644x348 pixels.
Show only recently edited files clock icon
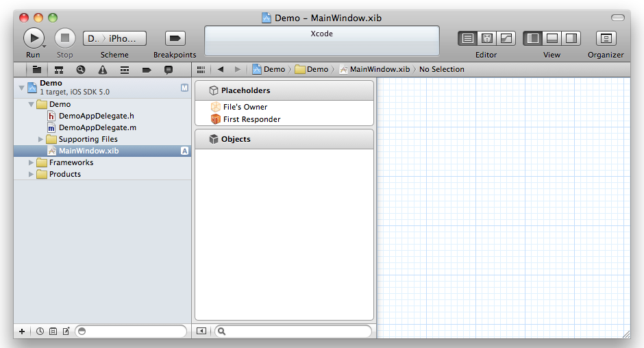click(40, 331)
